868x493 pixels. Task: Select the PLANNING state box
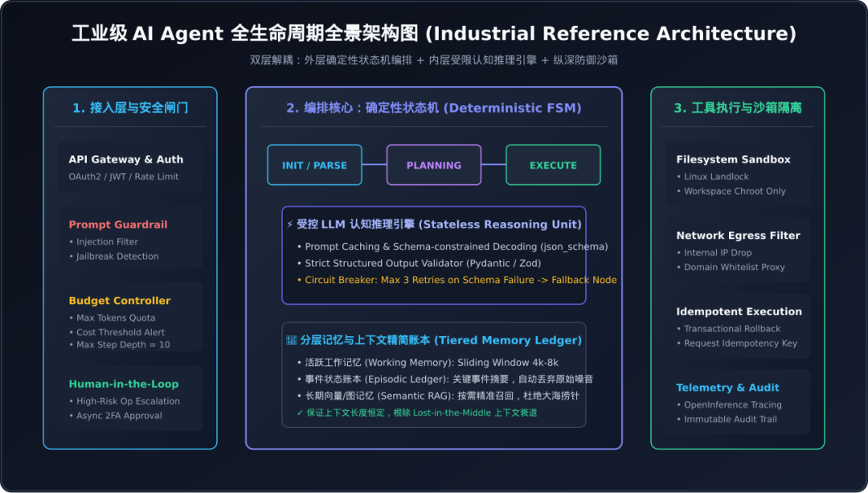[434, 165]
